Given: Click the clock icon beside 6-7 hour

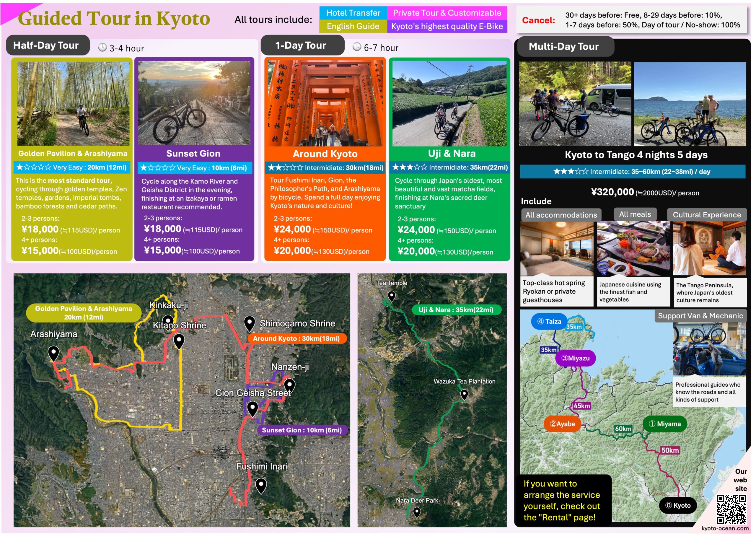Looking at the screenshot, I should pos(357,47).
